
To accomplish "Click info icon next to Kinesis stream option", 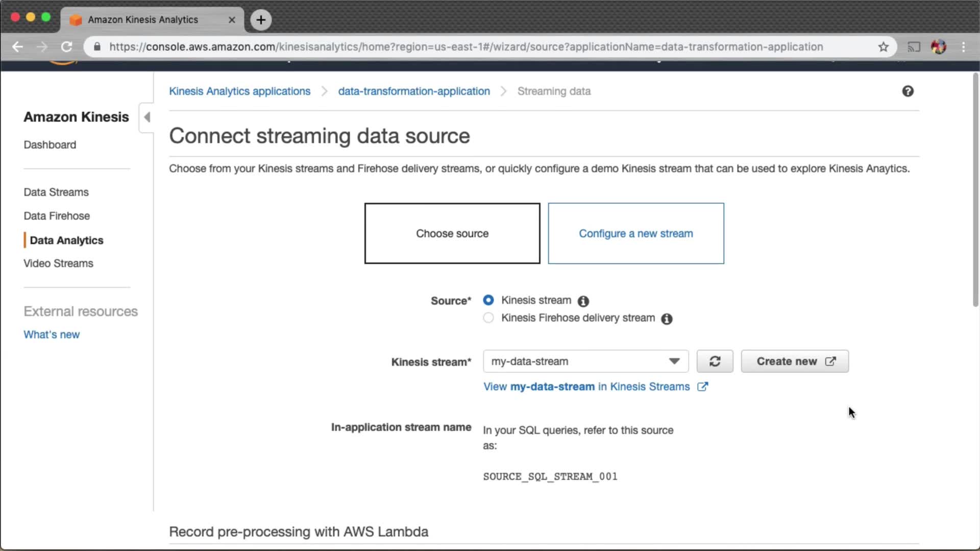I will click(583, 301).
